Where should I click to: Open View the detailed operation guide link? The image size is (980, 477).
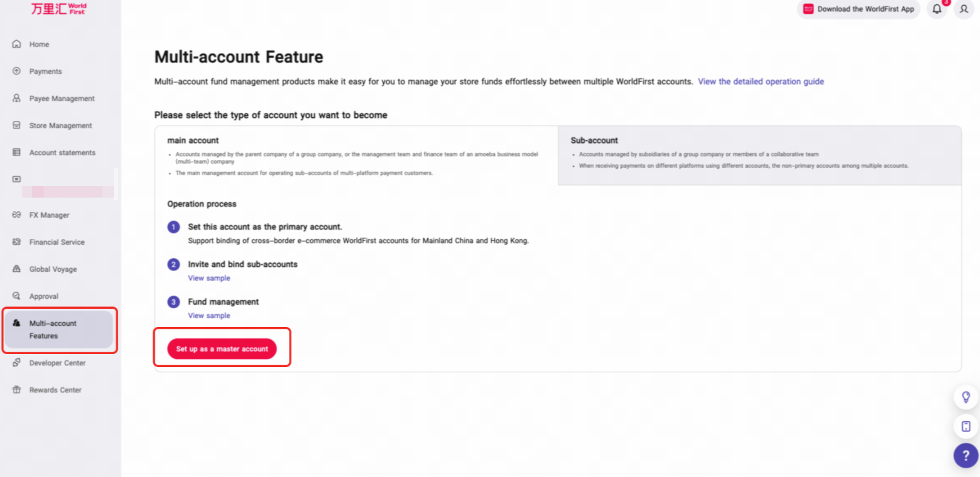(x=760, y=82)
